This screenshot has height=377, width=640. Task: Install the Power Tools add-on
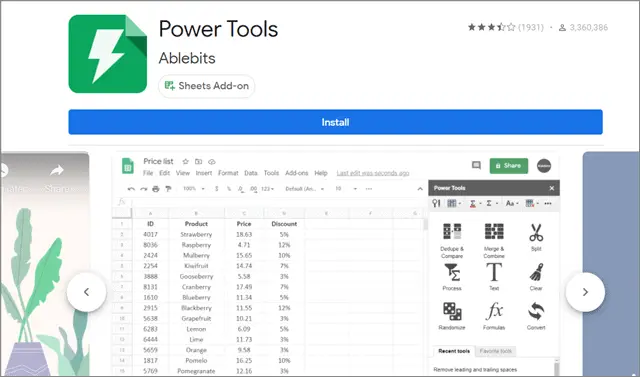[335, 122]
